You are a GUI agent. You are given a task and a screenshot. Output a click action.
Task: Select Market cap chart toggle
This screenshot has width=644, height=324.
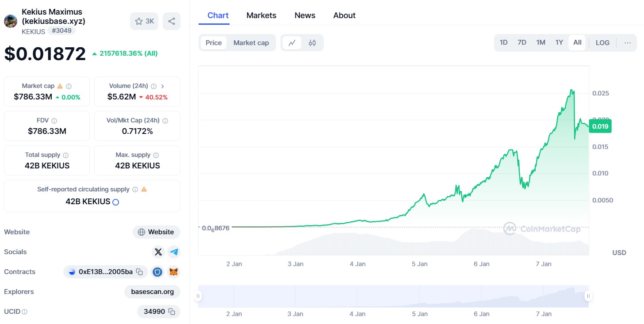[251, 43]
